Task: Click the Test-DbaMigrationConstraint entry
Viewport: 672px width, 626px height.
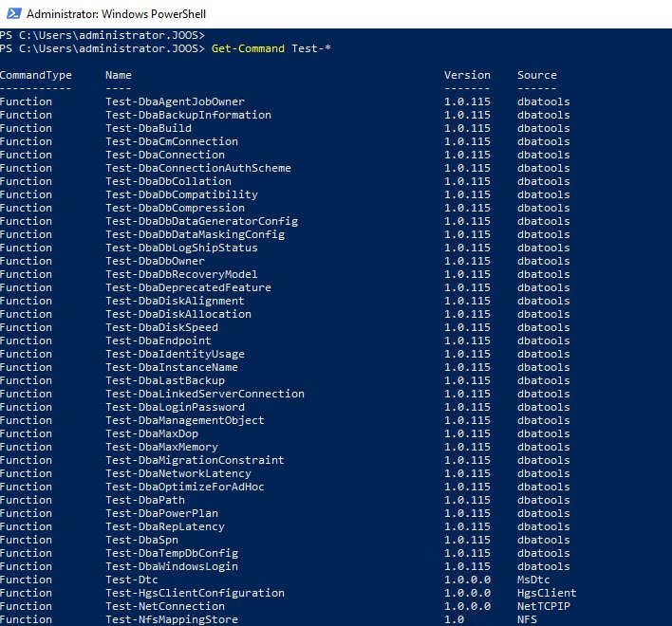Action: point(195,460)
